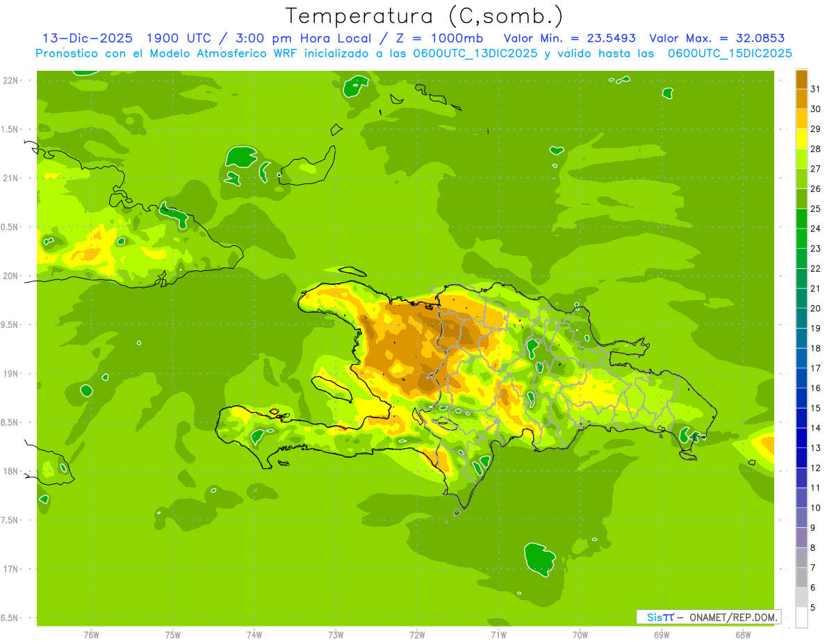Screen dimensions: 834x644
Task: Click the '19N' latitude axis label
Action: pyautogui.click(x=10, y=374)
